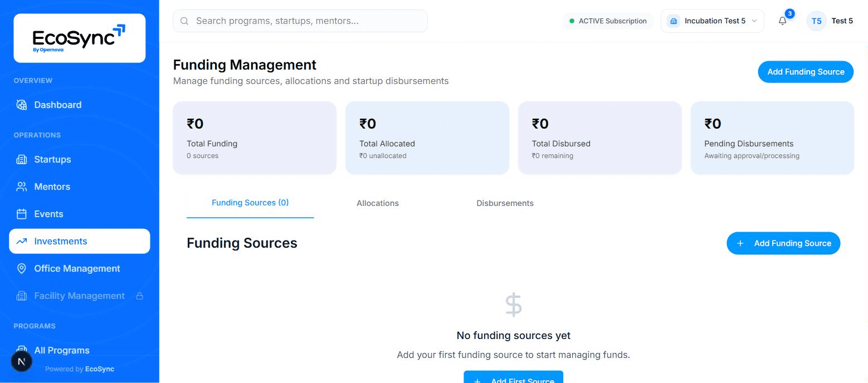Screen dimensions: 868x383
Task: Open Events from sidebar
Action: [x=79, y=214]
